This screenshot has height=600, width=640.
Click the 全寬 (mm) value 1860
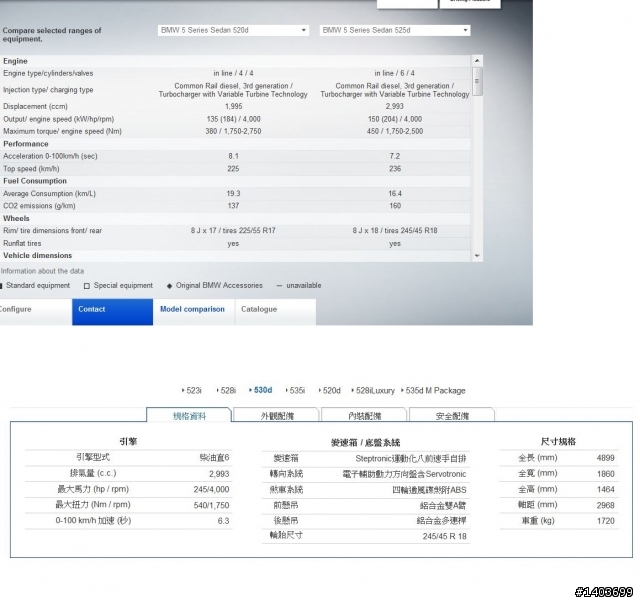click(x=605, y=474)
